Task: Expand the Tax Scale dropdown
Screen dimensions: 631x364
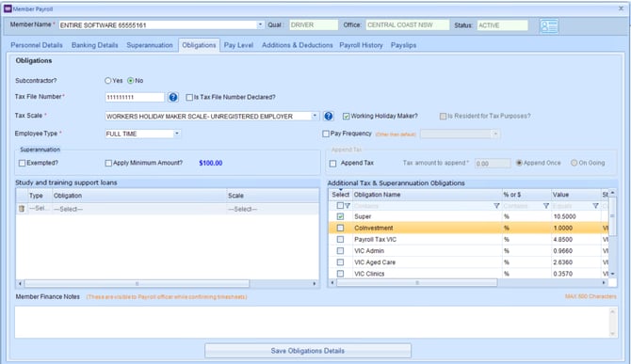Action: (315, 116)
